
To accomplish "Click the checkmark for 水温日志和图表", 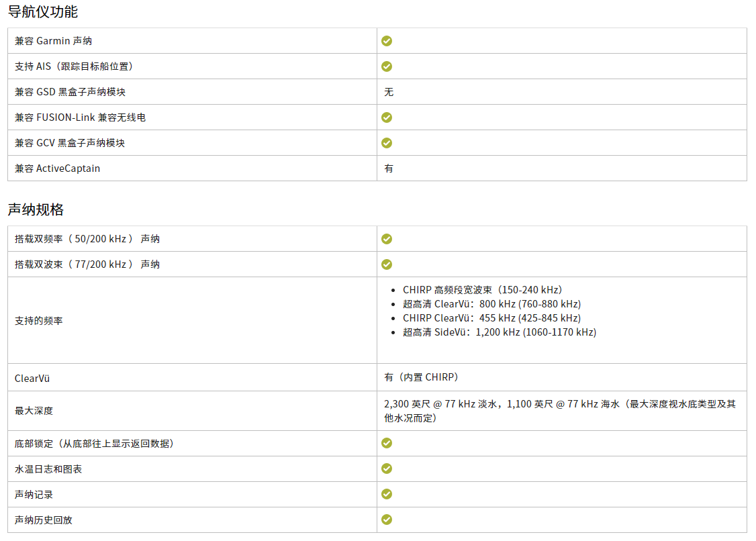I will click(x=387, y=469).
